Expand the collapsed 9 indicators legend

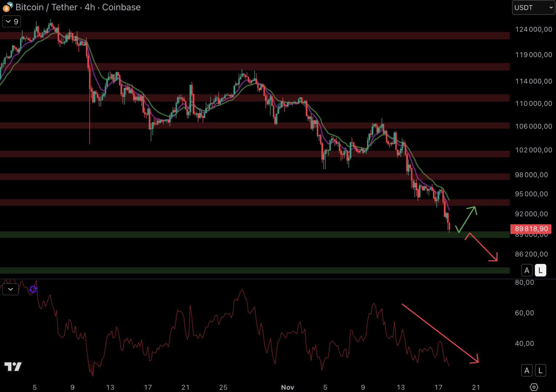point(12,22)
